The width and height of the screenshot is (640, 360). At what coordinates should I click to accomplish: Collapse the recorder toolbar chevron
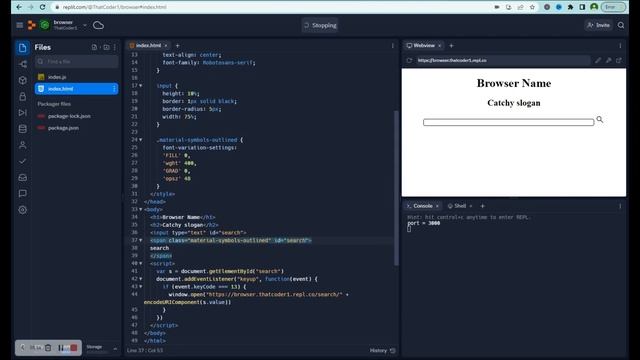click(x=22, y=348)
